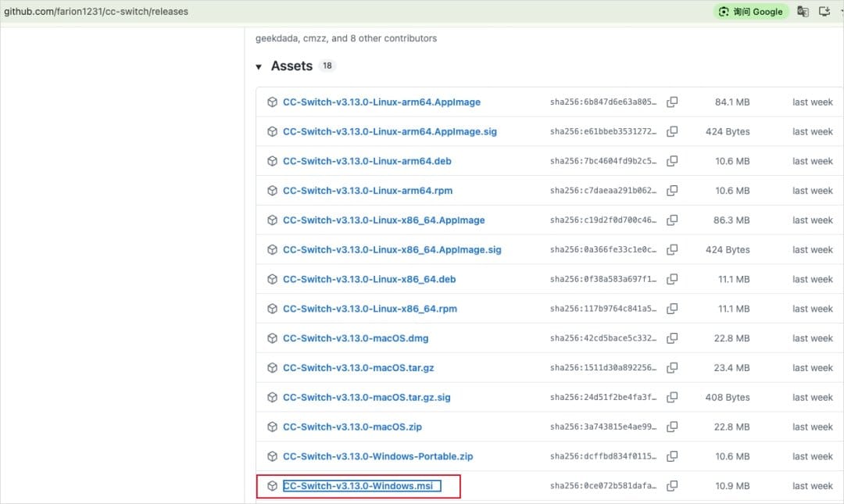Download CC-Switch-v3.13.0-Windows-Portable.zip
844x504 pixels.
pos(378,456)
